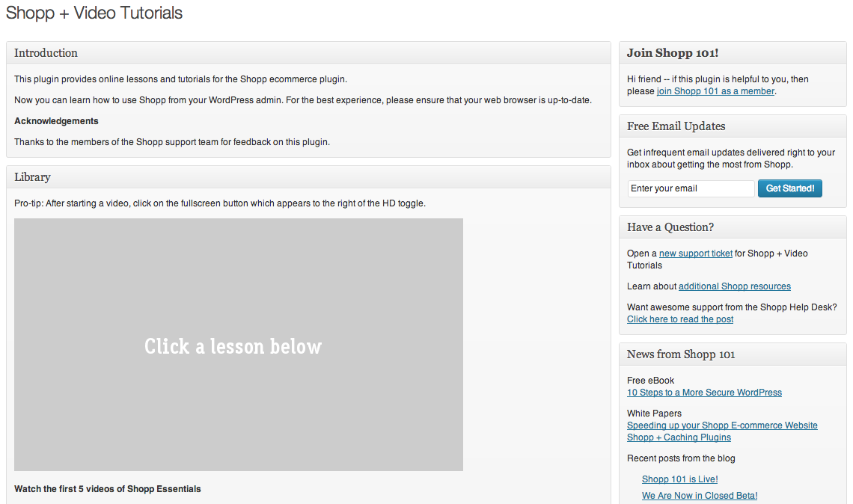
Task: Click the 'Free eBook' label
Action: coord(650,381)
